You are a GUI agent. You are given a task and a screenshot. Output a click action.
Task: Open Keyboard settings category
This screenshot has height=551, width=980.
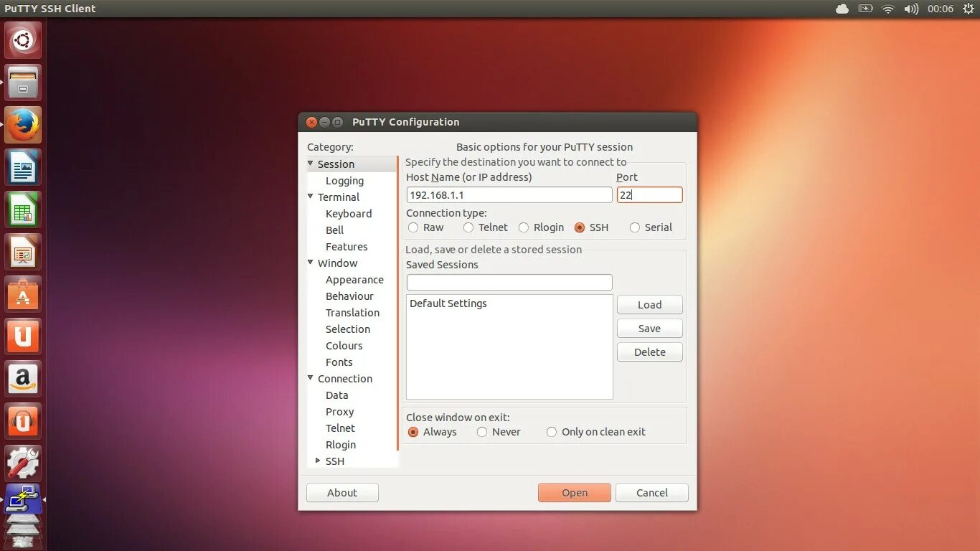pyautogui.click(x=349, y=214)
